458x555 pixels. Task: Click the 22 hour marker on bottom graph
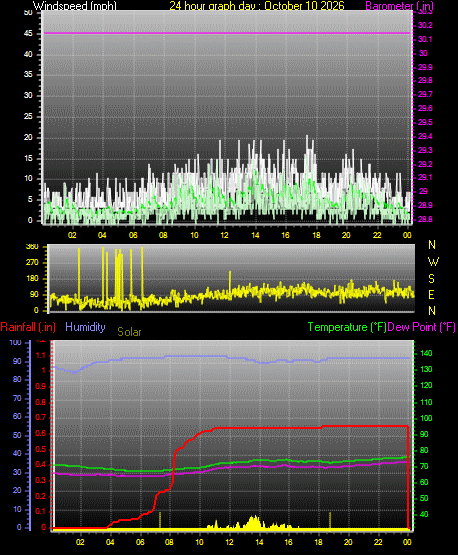tap(378, 542)
